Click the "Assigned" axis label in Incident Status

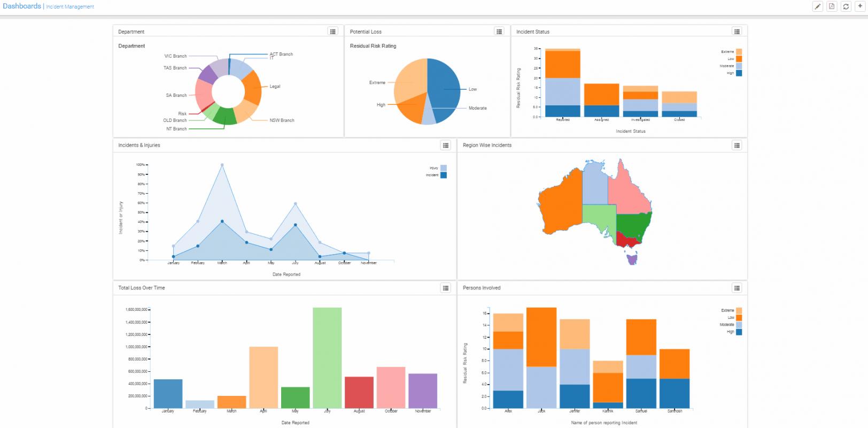point(601,120)
